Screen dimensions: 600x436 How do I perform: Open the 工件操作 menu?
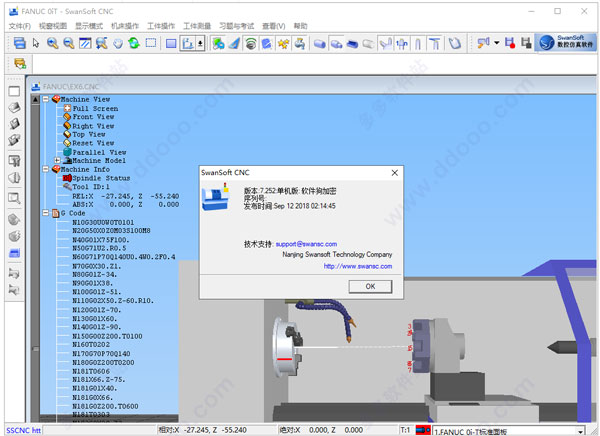(x=161, y=26)
